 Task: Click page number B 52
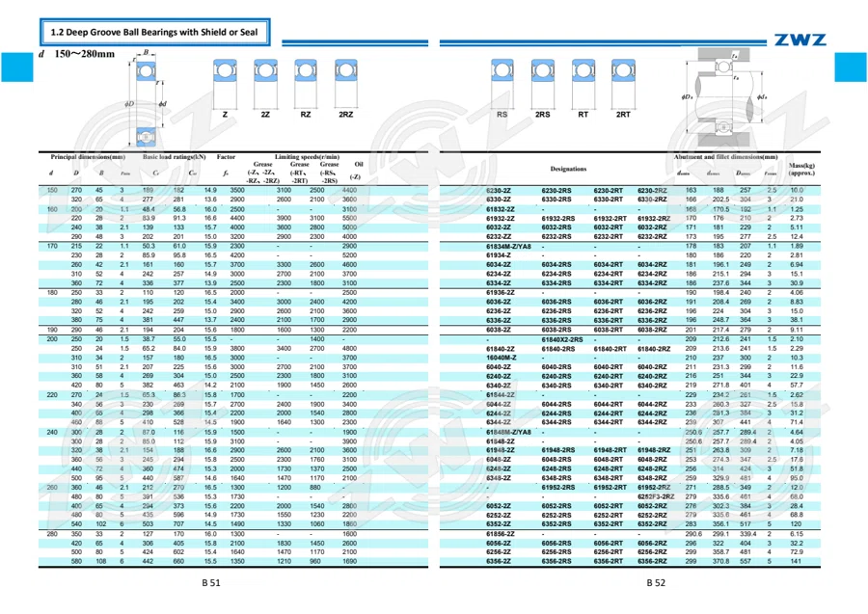tap(656, 582)
